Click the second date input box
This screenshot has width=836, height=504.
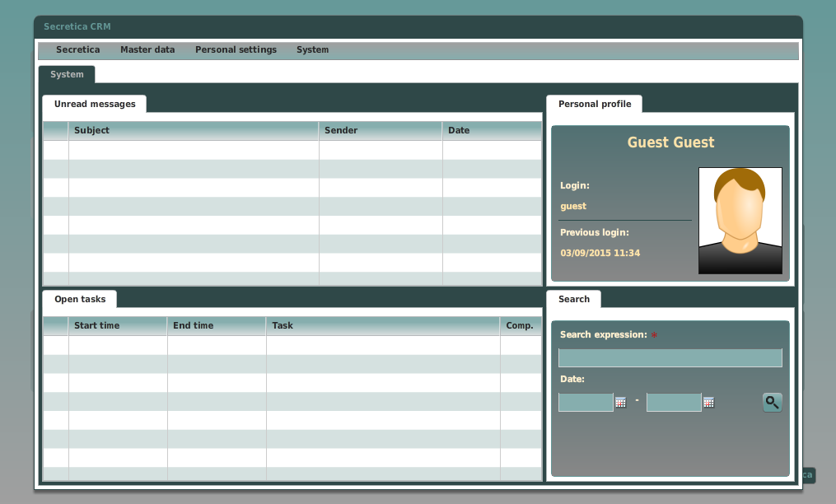(673, 402)
